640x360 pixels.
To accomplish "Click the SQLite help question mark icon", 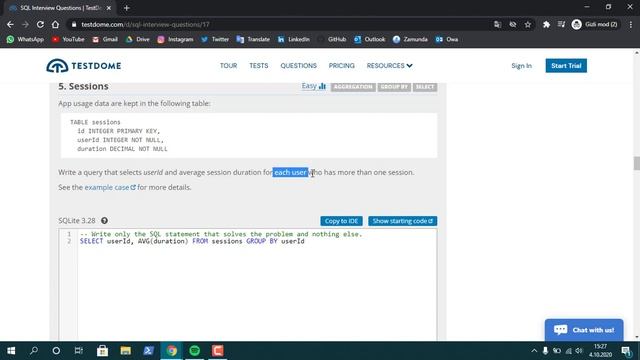I will 104,221.
